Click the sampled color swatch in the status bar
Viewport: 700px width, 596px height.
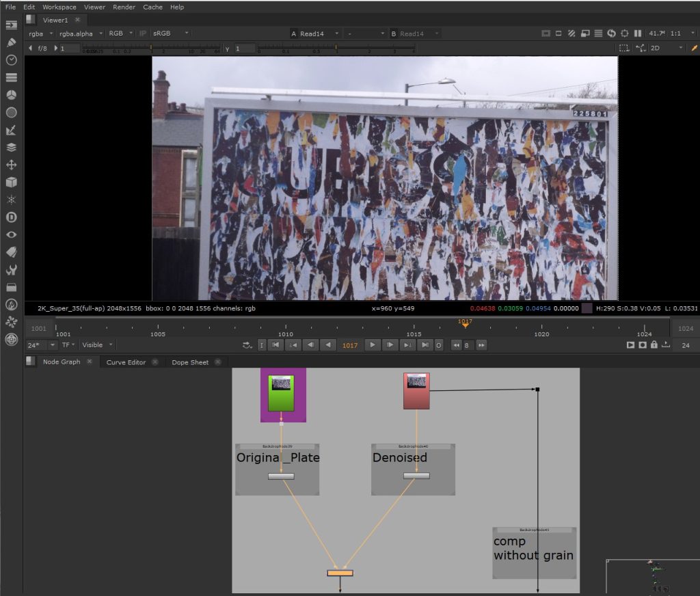coord(587,308)
